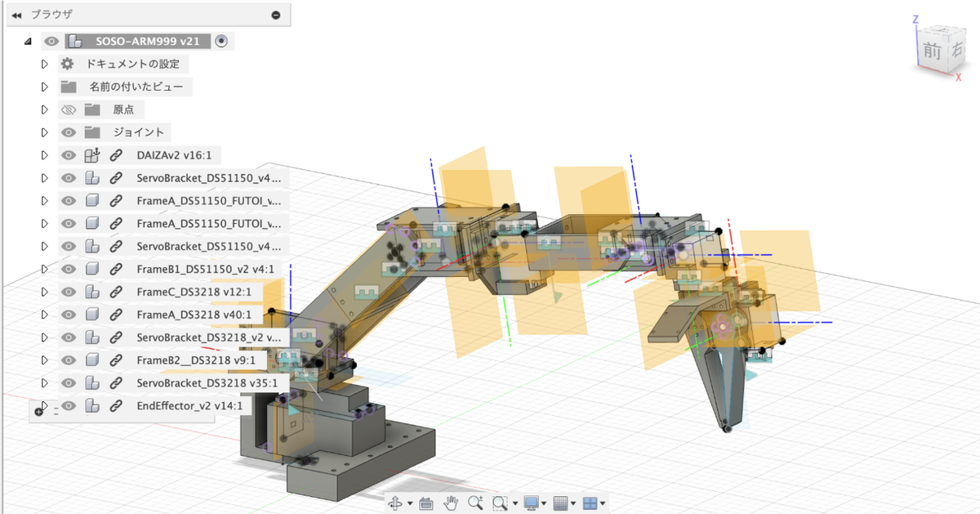Click the Viewports layout icon
Screen dimensions: 980x514
pos(590,503)
